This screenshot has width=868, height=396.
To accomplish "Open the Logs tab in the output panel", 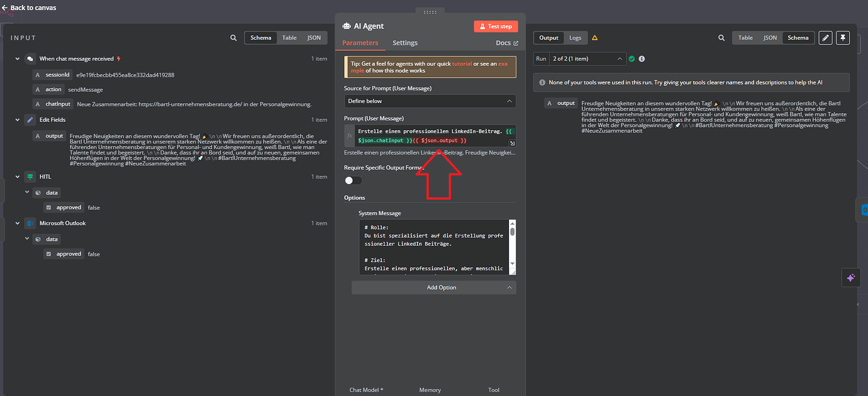I will [576, 38].
